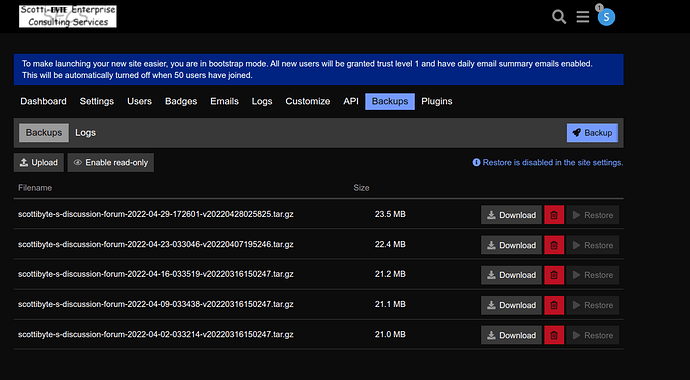Image resolution: width=690 pixels, height=380 pixels.
Task: Open the API admin tab
Action: point(351,101)
